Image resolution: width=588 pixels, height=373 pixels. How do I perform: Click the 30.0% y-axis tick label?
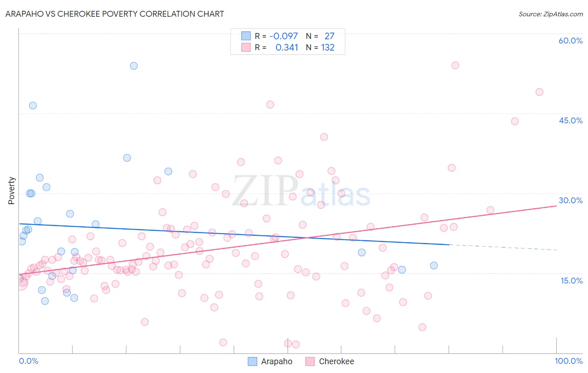(570, 200)
